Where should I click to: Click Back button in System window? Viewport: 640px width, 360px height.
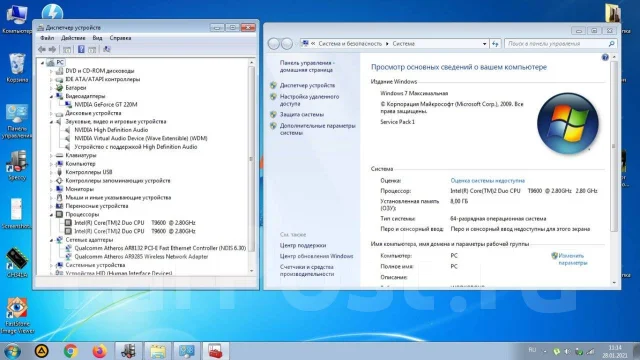(273, 44)
